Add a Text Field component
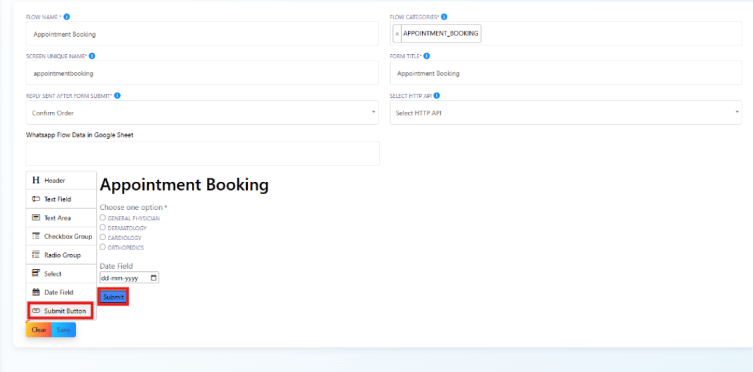 tap(61, 199)
